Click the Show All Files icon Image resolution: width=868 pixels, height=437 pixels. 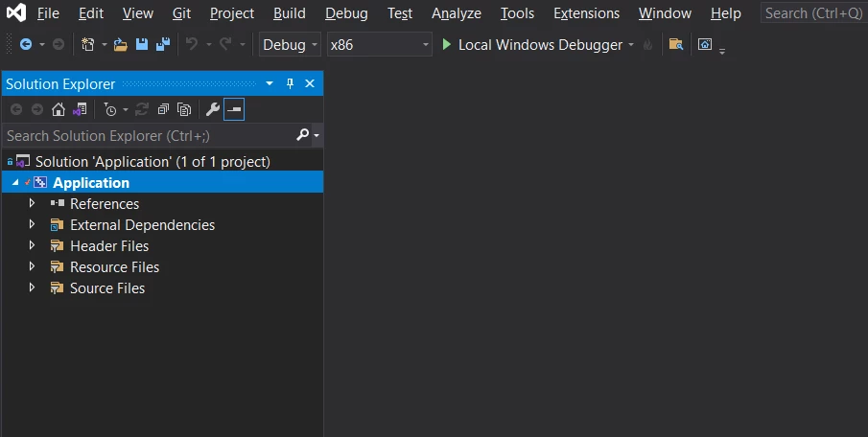point(184,109)
